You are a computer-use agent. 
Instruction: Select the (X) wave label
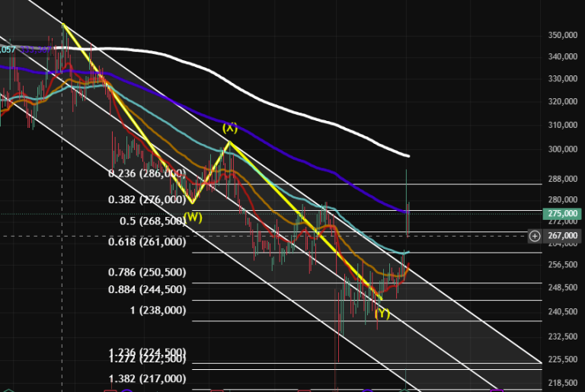230,128
